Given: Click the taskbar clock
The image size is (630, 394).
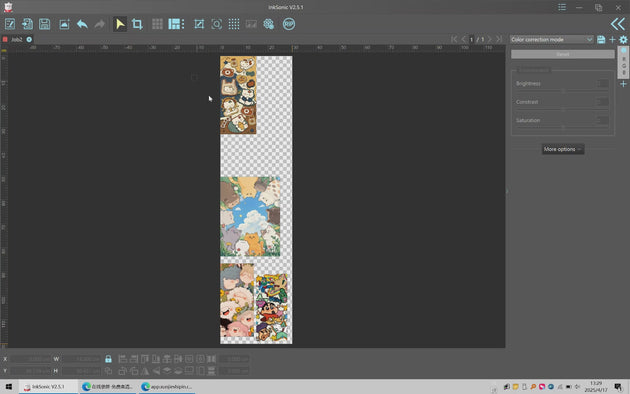Looking at the screenshot, I should coord(596,387).
